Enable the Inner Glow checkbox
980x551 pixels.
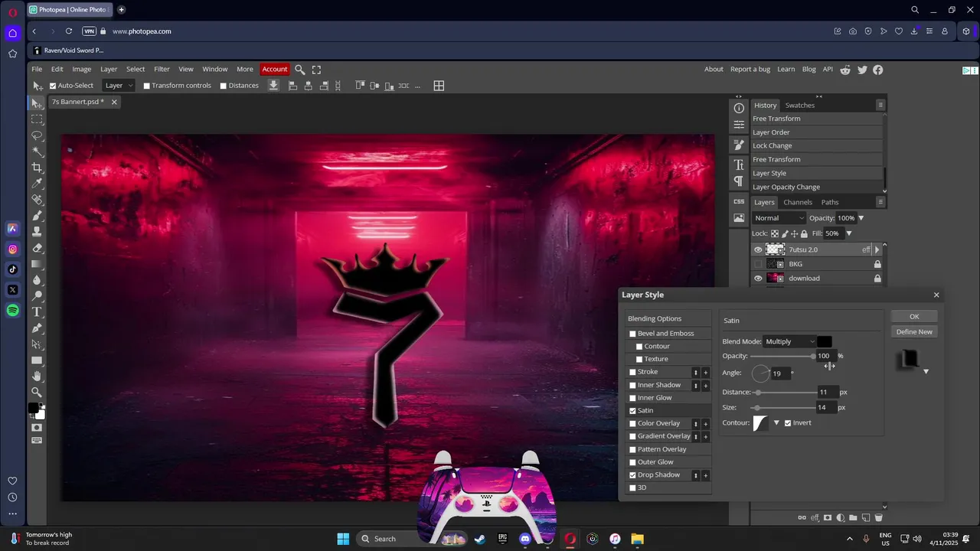pos(632,398)
